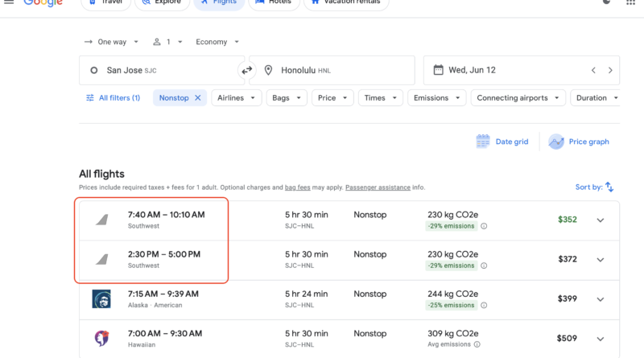Remove the Nonstop filter chip
Image resolution: width=644 pixels, height=358 pixels.
click(198, 98)
